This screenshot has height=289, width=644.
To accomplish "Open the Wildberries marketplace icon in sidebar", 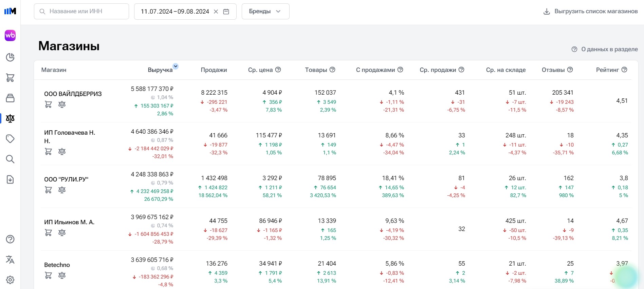I will (10, 35).
